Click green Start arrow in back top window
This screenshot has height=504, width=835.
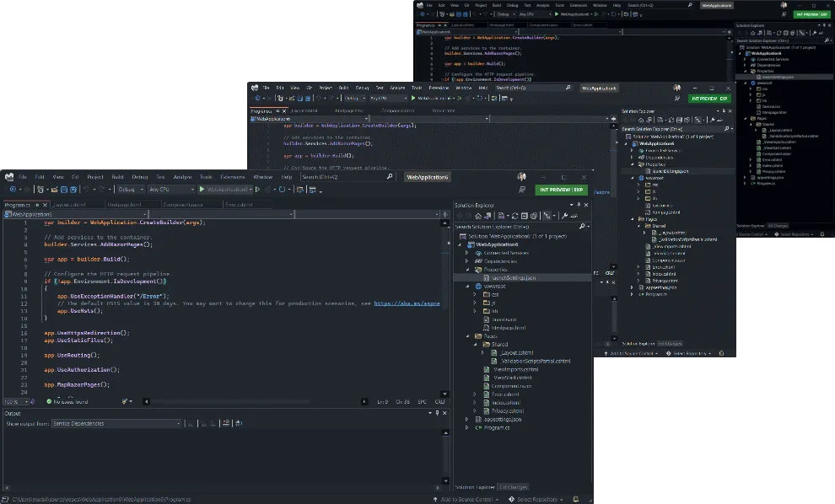pyautogui.click(x=557, y=14)
